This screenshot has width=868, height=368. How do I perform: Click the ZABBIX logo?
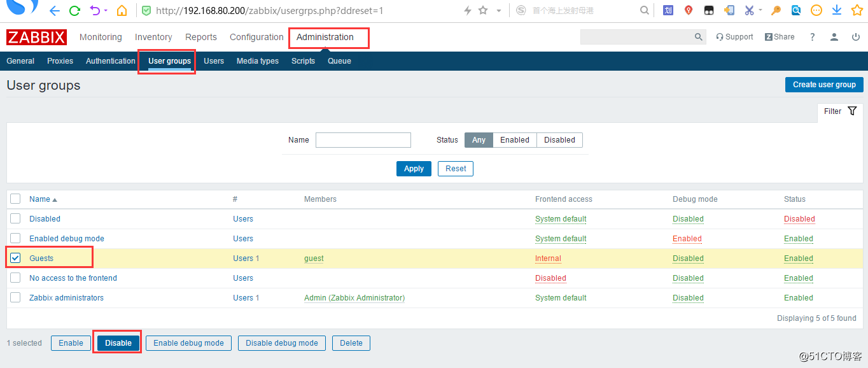(36, 36)
